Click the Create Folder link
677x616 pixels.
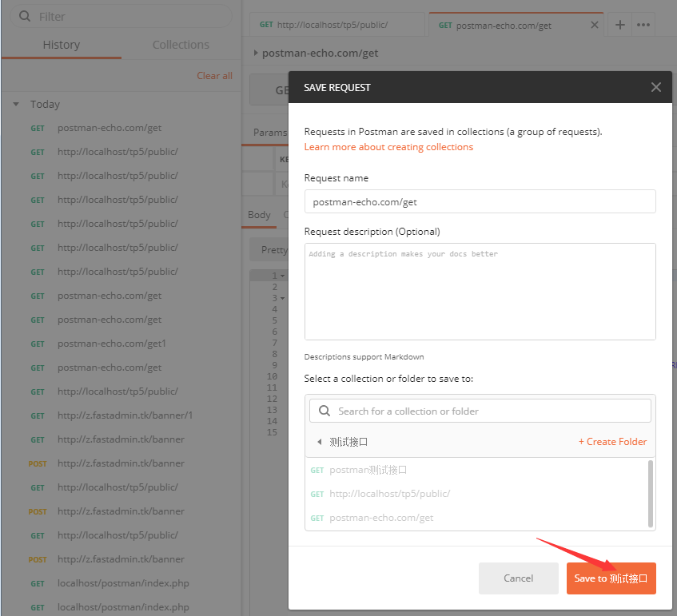612,442
